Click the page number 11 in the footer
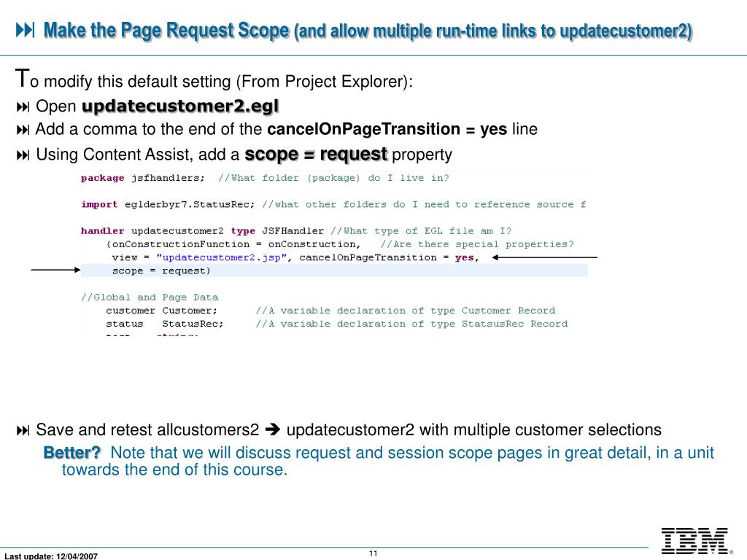 click(373, 553)
